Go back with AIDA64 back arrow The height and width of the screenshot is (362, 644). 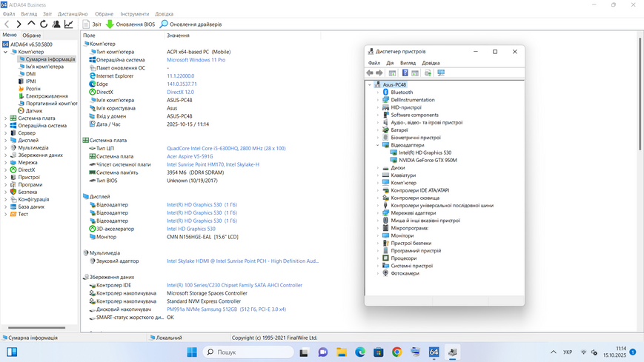click(7, 24)
